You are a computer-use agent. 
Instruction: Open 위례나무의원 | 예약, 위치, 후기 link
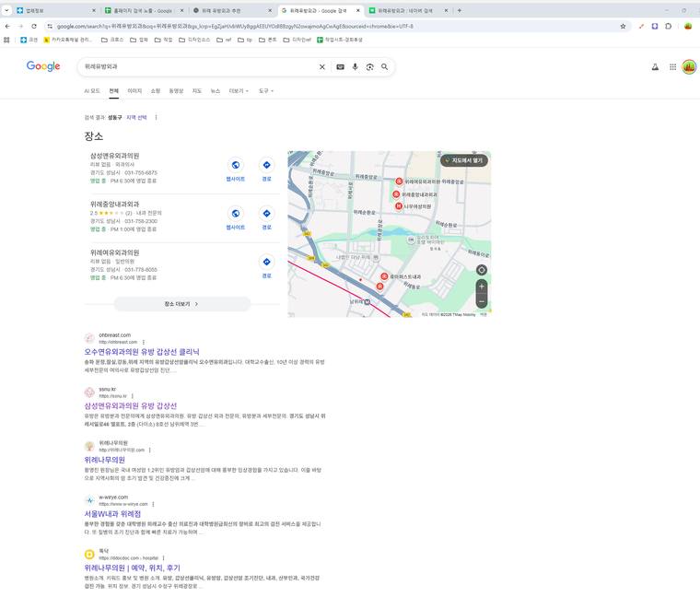point(132,568)
